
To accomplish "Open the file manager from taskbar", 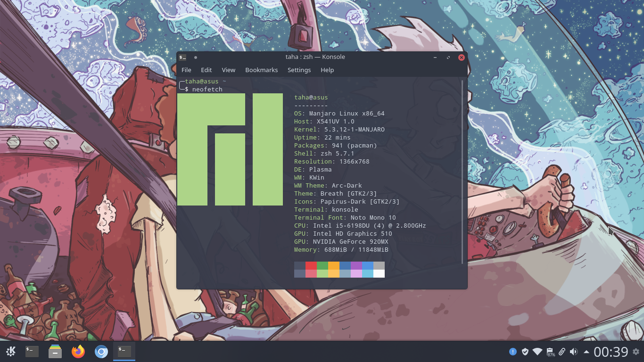I will [x=55, y=351].
